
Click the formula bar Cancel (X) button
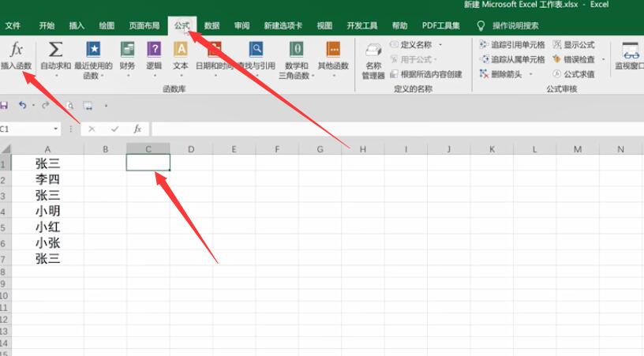tap(92, 129)
